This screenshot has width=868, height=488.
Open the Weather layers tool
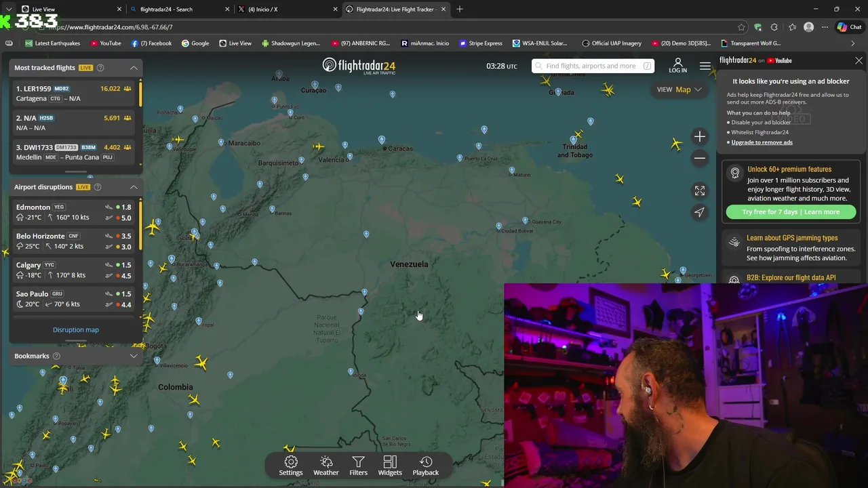click(x=325, y=466)
